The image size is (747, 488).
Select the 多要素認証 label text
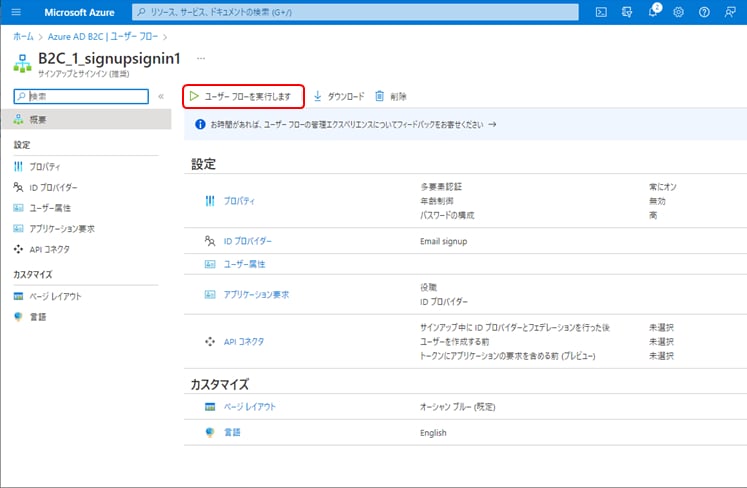pos(441,187)
